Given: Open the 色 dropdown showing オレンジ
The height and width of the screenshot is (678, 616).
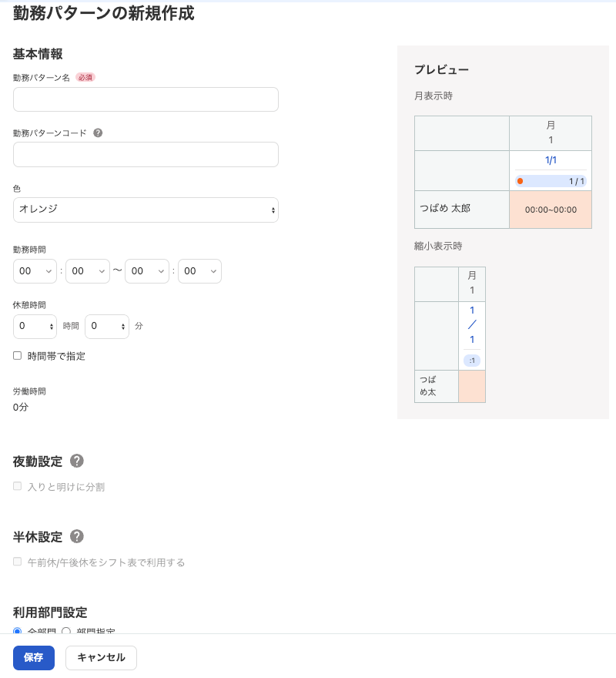Looking at the screenshot, I should pyautogui.click(x=146, y=210).
